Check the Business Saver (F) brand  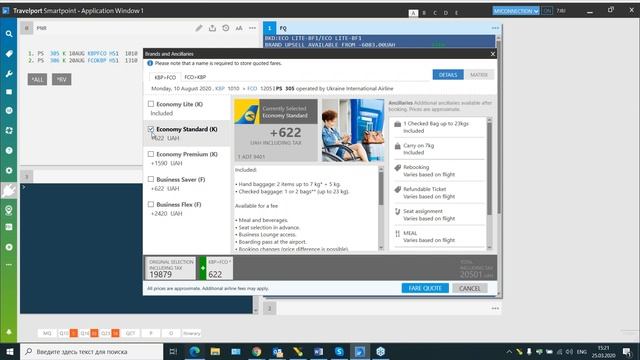[x=151, y=179]
